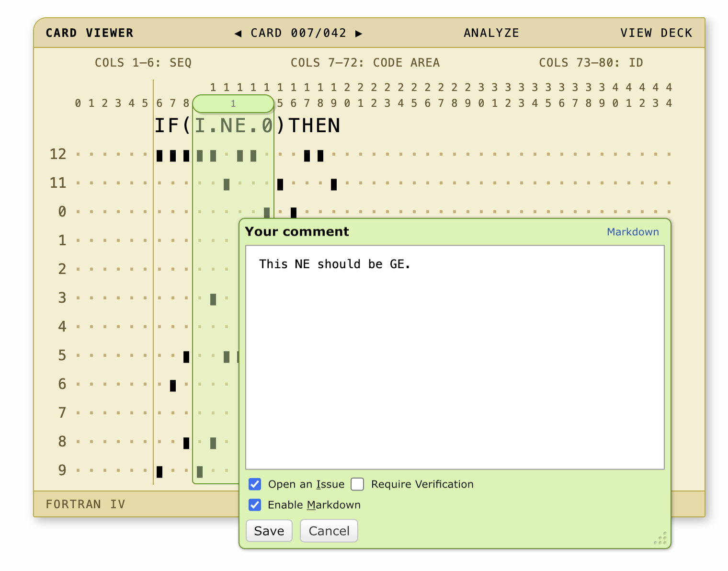The image size is (728, 571).
Task: Enable Require Verification
Action: pos(357,484)
